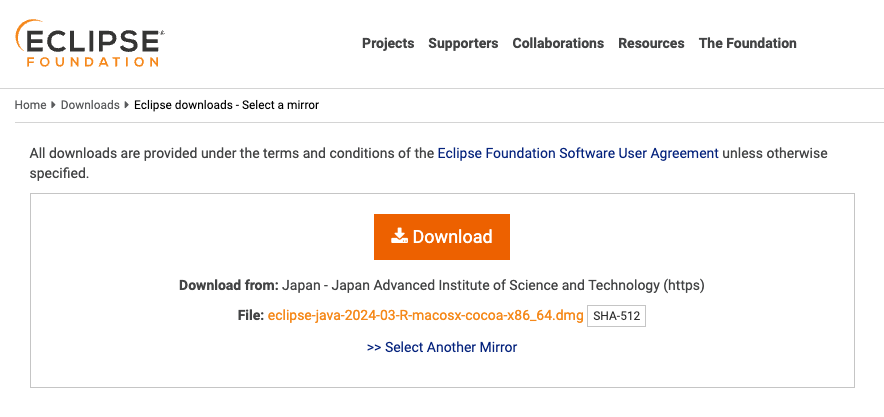Click the 'Download from:' label
The image size is (884, 417).
[x=229, y=285]
